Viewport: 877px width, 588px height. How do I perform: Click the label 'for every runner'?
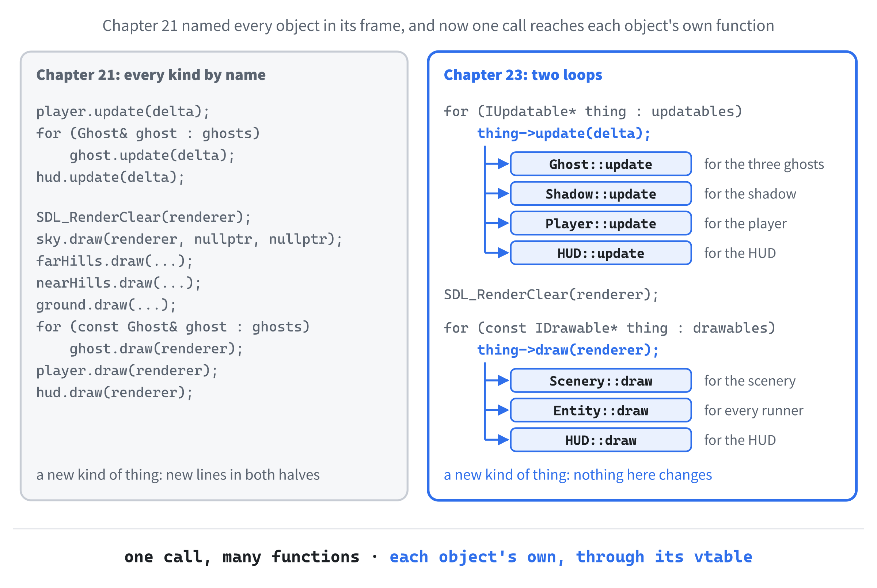pyautogui.click(x=753, y=410)
